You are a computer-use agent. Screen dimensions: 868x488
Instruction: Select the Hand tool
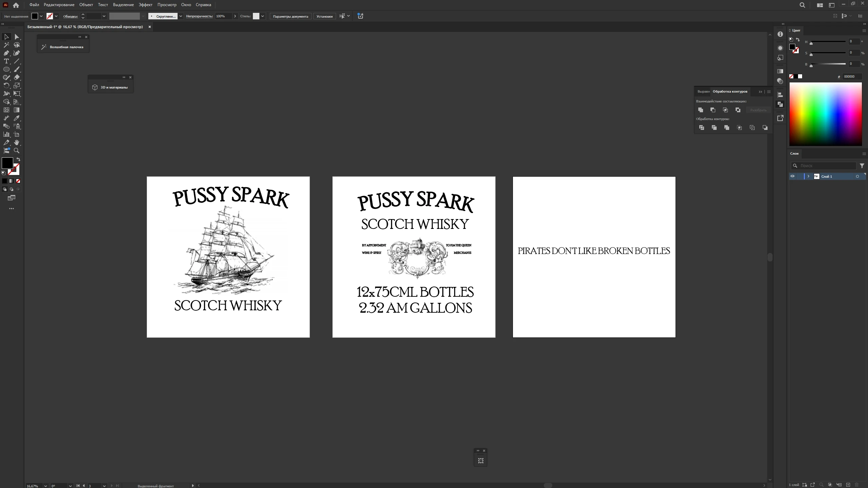point(16,142)
